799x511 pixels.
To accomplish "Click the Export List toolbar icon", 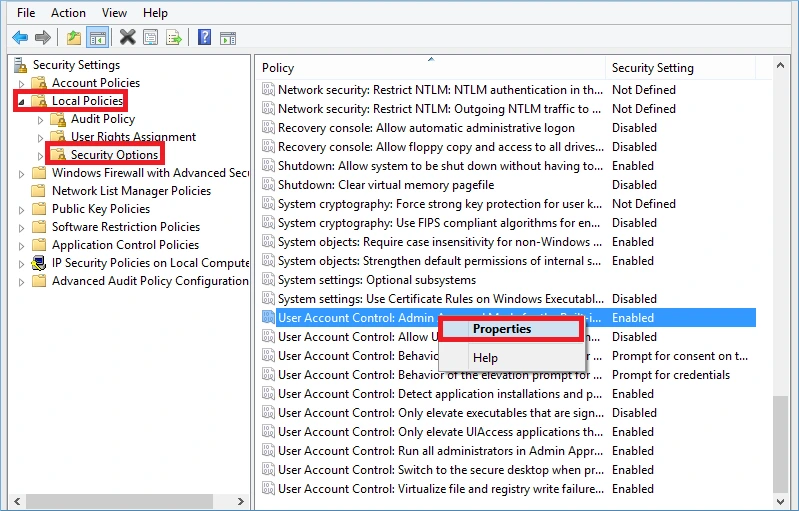I will pyautogui.click(x=174, y=38).
